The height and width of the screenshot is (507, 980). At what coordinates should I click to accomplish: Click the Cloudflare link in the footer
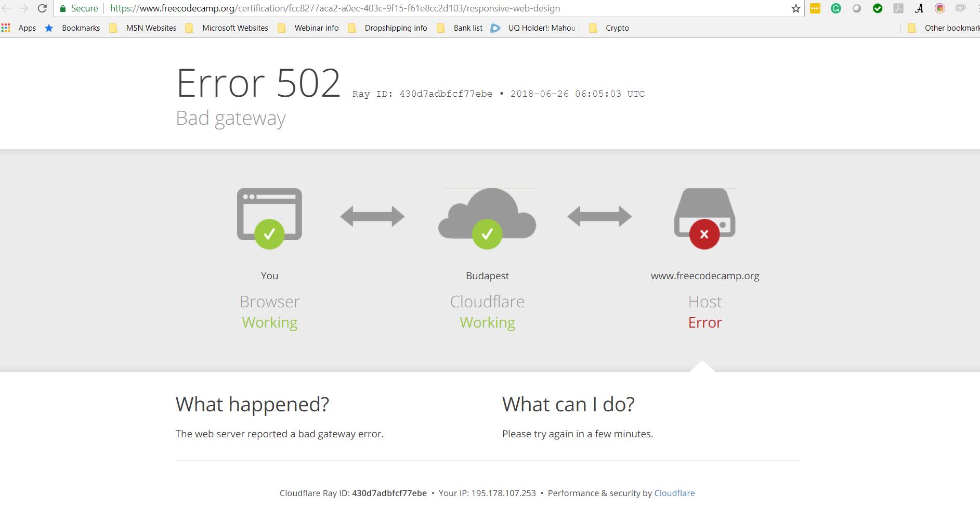point(674,493)
